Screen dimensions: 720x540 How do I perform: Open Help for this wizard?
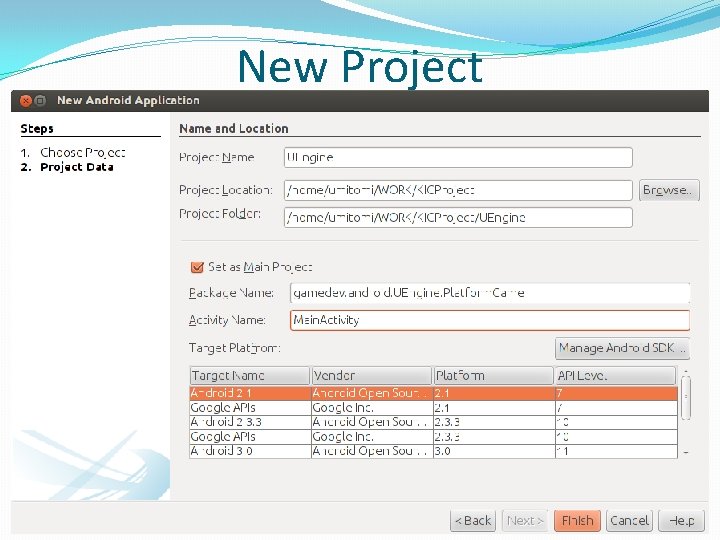[681, 521]
